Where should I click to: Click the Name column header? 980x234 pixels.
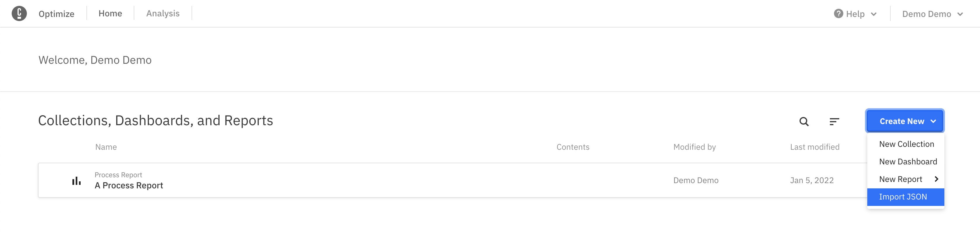click(x=106, y=147)
